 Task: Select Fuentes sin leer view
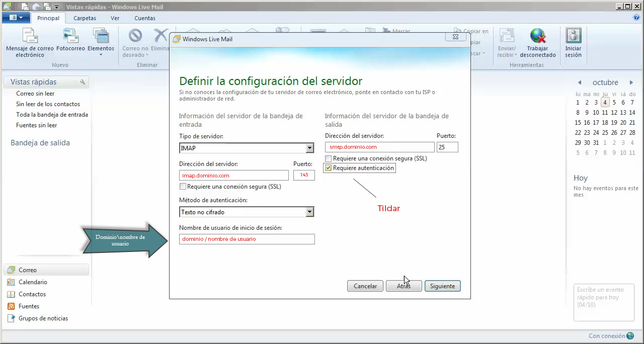tap(36, 125)
